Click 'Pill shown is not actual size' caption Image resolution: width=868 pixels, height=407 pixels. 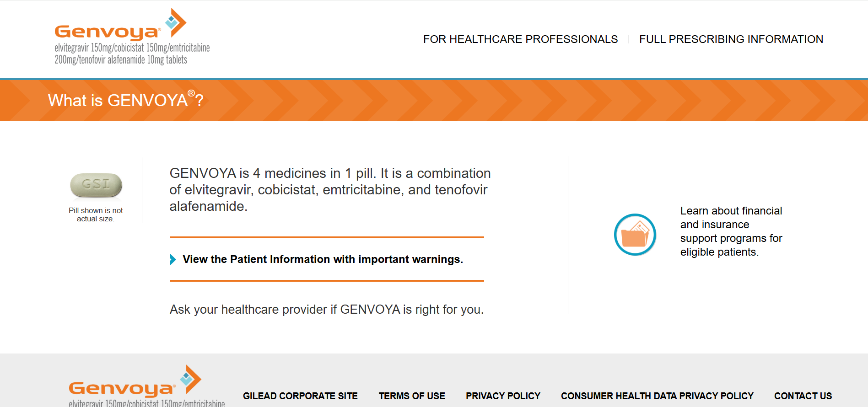coord(96,214)
